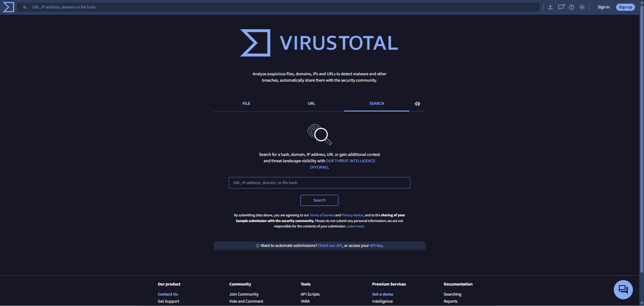
Task: Open the Check our API link
Action: [330, 246]
